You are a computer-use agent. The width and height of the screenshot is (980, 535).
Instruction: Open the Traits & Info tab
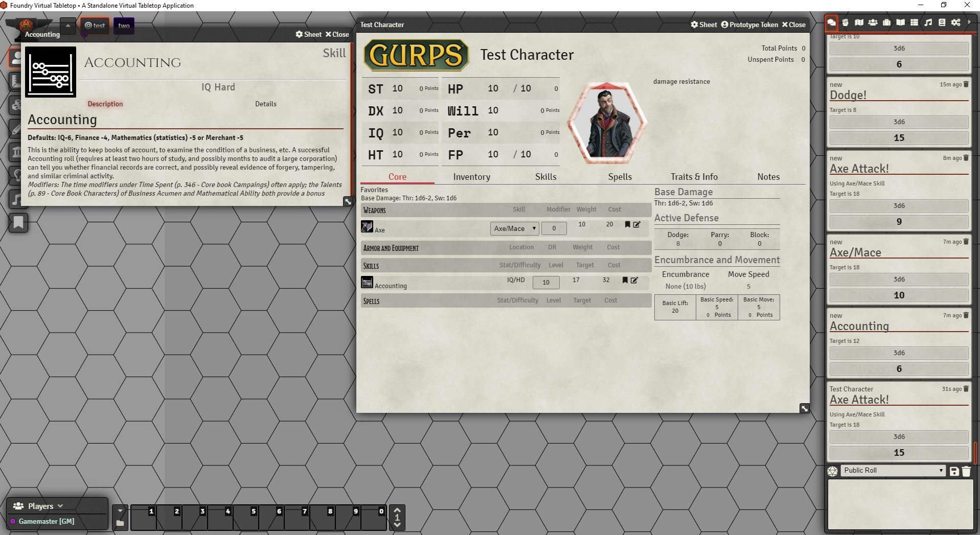[x=694, y=177]
